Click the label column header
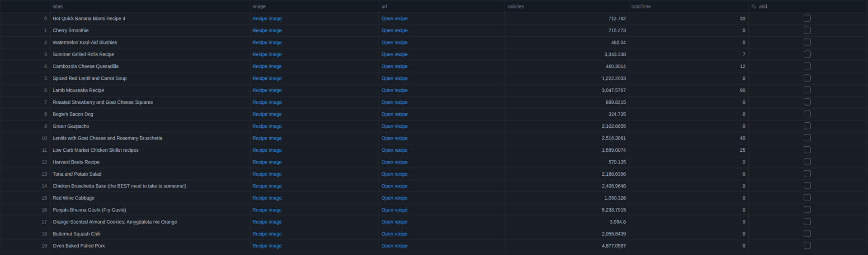 [x=57, y=7]
